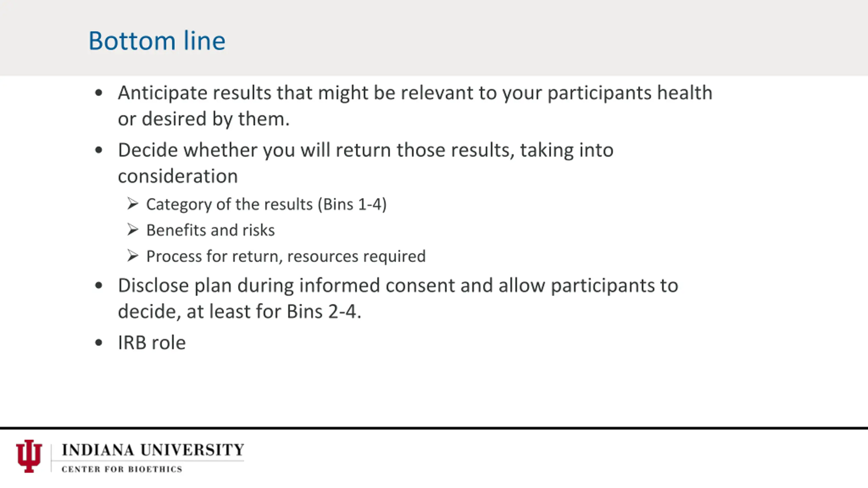Viewport: 868px width, 488px height.
Task: Click the INDIANA UNIVERSITY wordmark text
Action: 153,450
